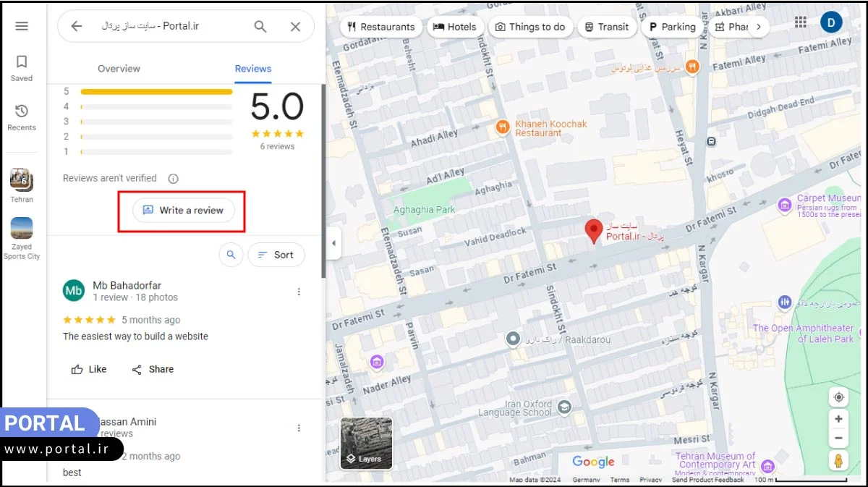Open the Google apps grid
Image resolution: width=868 pixels, height=487 pixels.
801,22
